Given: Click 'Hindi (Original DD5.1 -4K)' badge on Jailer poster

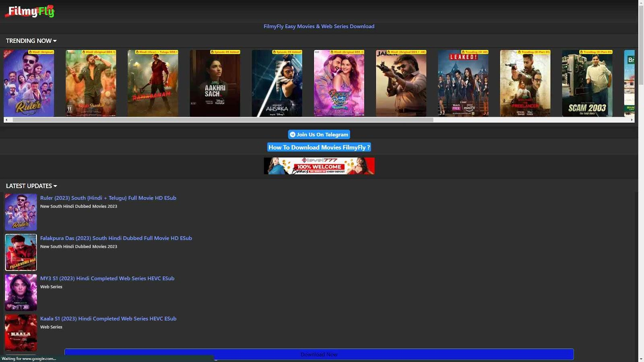Looking at the screenshot, I should coord(406,52).
